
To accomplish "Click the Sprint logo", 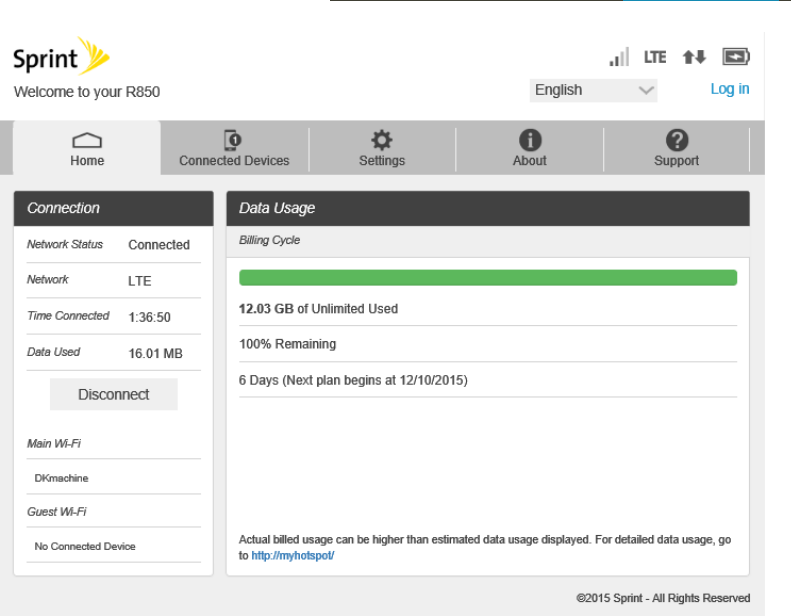I will (x=61, y=57).
